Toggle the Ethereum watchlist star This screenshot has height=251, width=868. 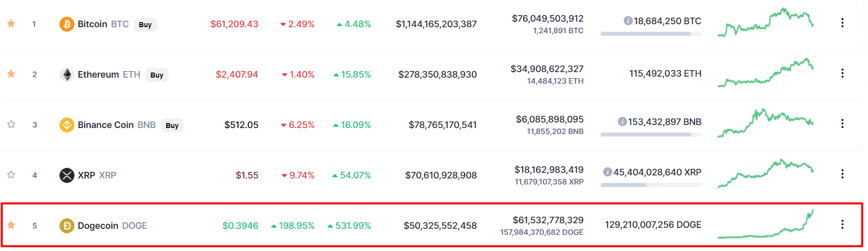(11, 74)
